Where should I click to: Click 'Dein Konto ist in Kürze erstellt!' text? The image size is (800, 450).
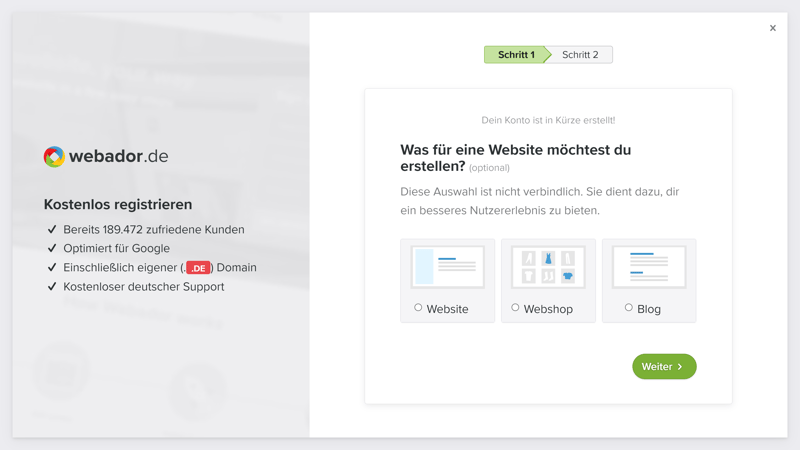[548, 120]
